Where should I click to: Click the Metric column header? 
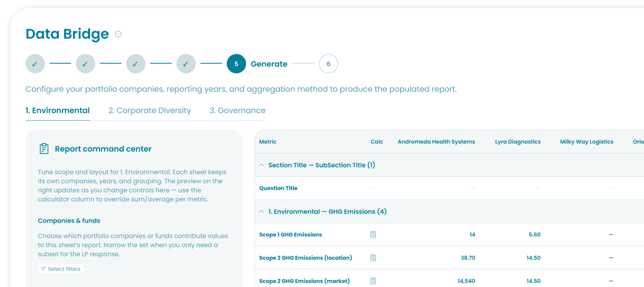(x=268, y=142)
